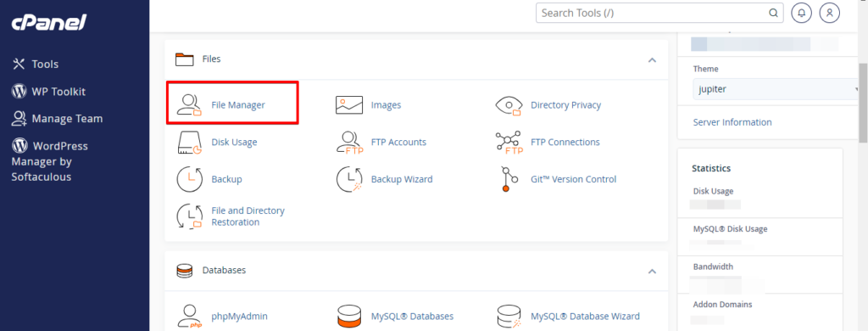Collapse the Files section chevron

[x=652, y=60]
